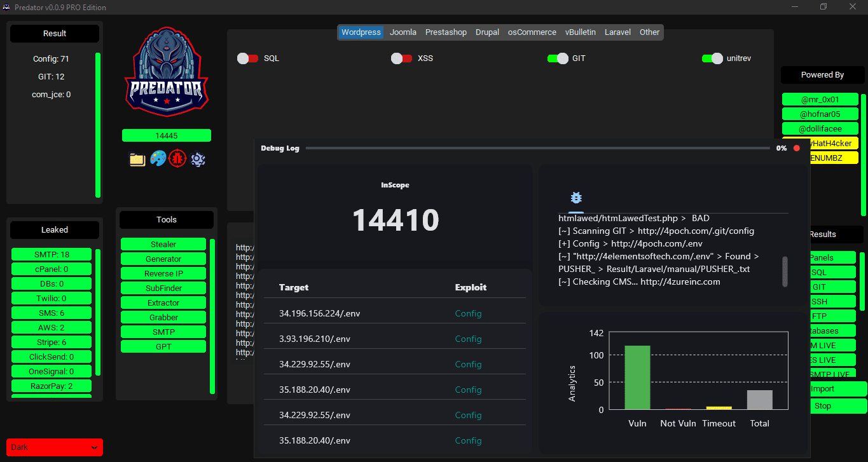Open the Prestashop tab
The height and width of the screenshot is (462, 868).
tap(446, 32)
